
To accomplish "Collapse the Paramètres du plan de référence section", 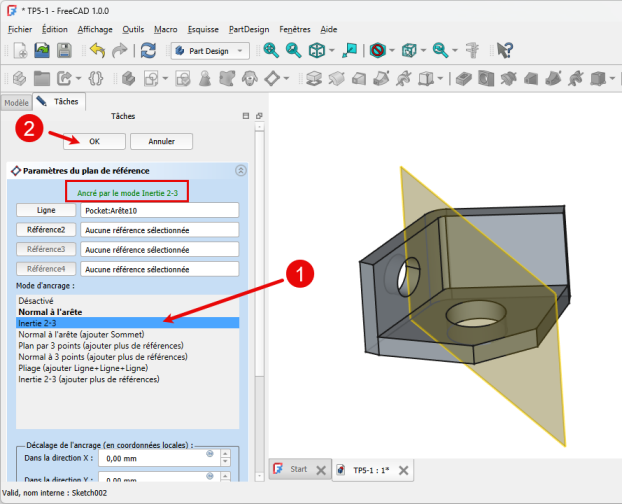I will pyautogui.click(x=240, y=171).
